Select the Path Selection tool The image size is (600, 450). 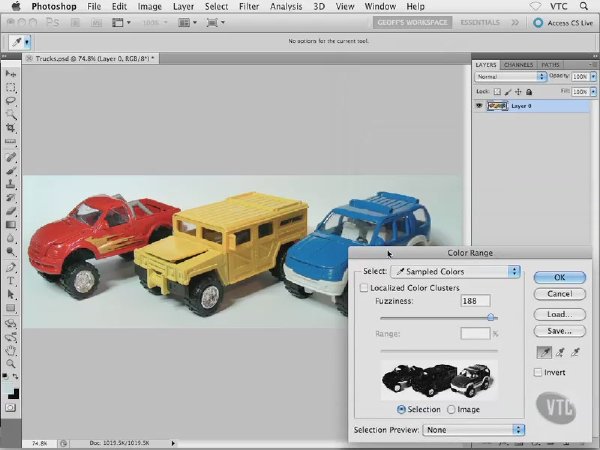click(x=11, y=294)
